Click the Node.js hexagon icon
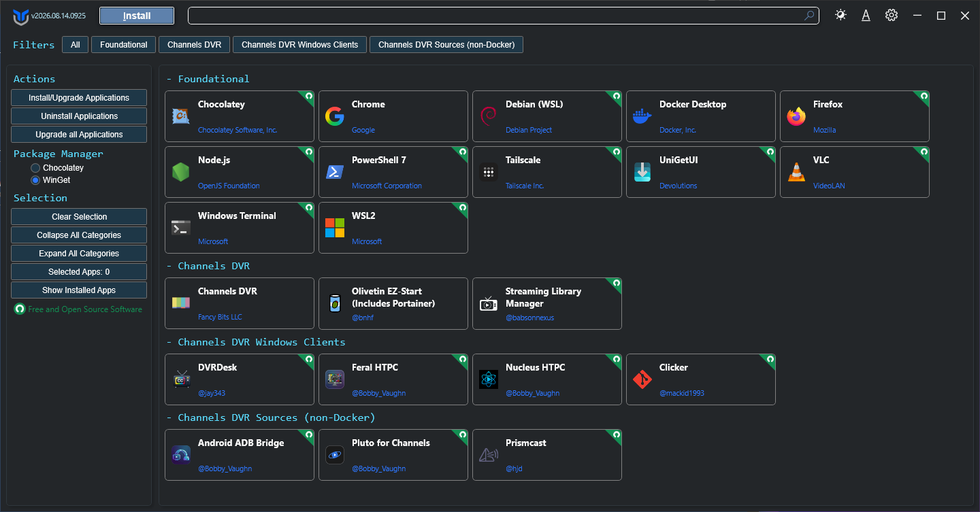This screenshot has width=980, height=512. tap(181, 172)
